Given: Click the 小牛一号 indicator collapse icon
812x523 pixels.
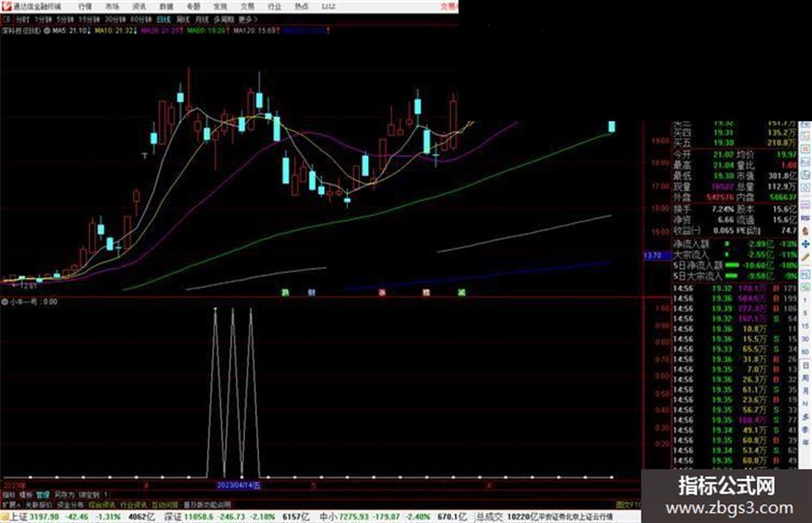Looking at the screenshot, I should pyautogui.click(x=4, y=301).
